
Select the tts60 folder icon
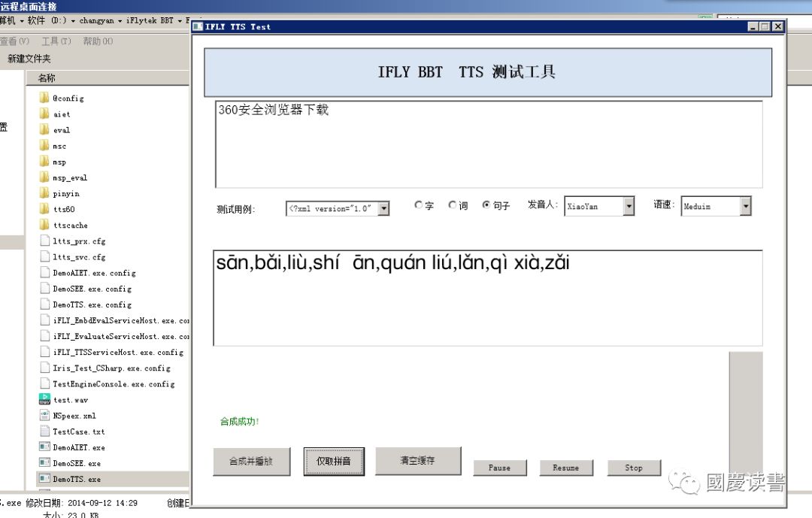[x=44, y=209]
